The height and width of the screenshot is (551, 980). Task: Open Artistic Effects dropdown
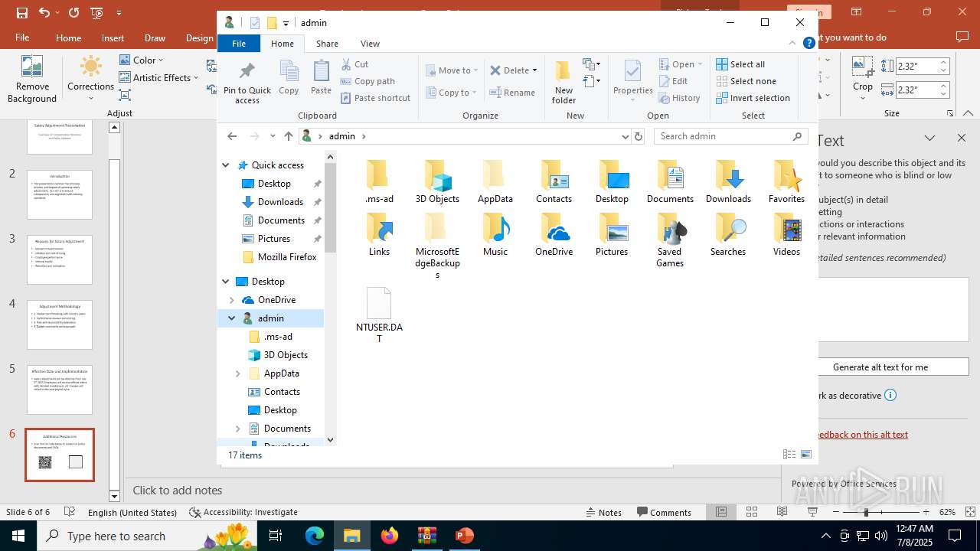158,77
